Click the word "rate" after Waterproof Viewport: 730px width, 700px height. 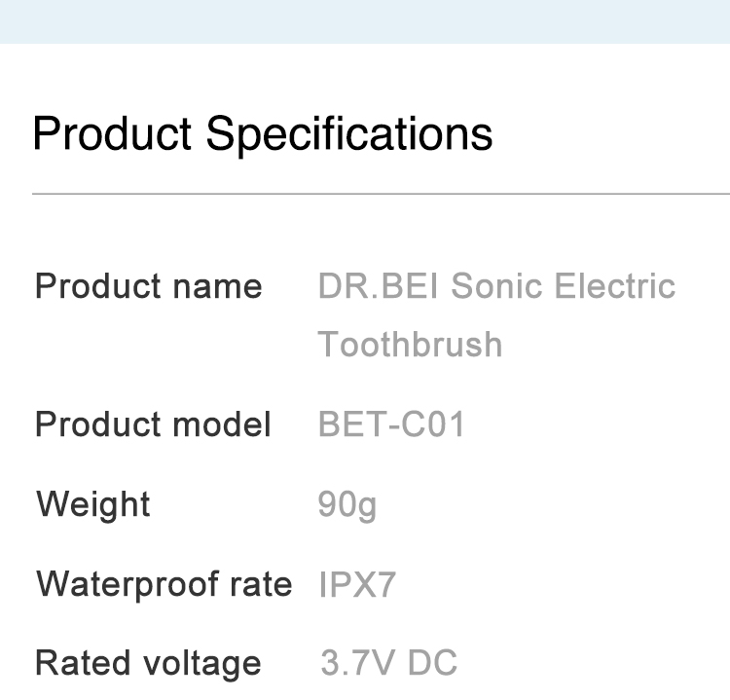[x=261, y=584]
